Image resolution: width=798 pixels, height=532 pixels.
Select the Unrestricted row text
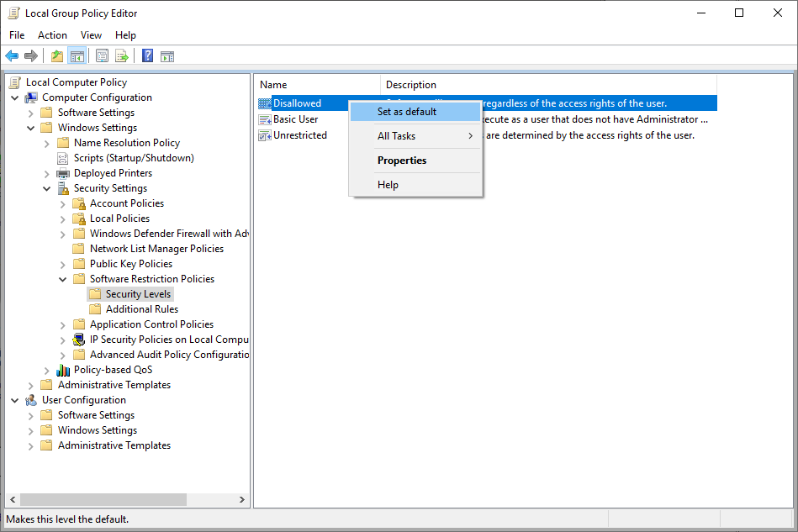point(299,135)
